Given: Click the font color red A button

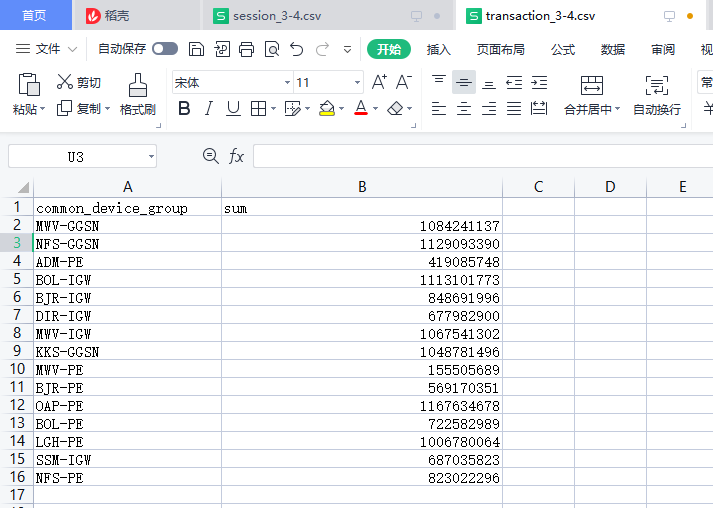Looking at the screenshot, I should (x=360, y=109).
